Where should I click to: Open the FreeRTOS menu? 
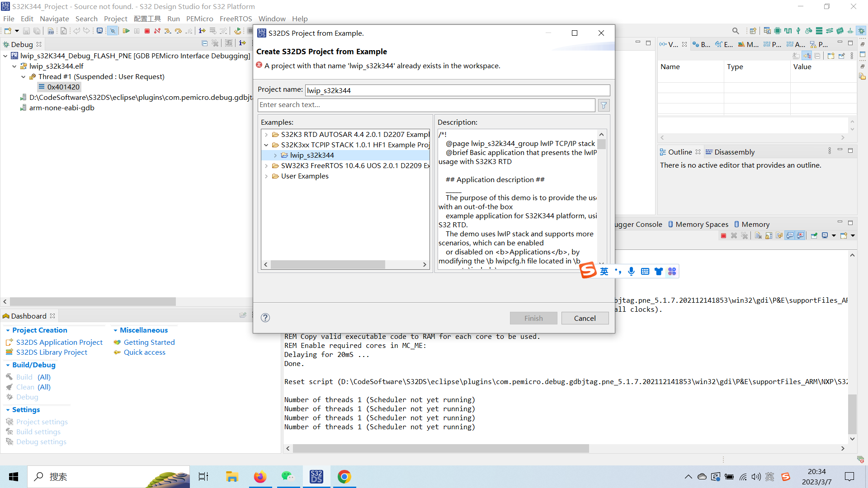pos(236,19)
